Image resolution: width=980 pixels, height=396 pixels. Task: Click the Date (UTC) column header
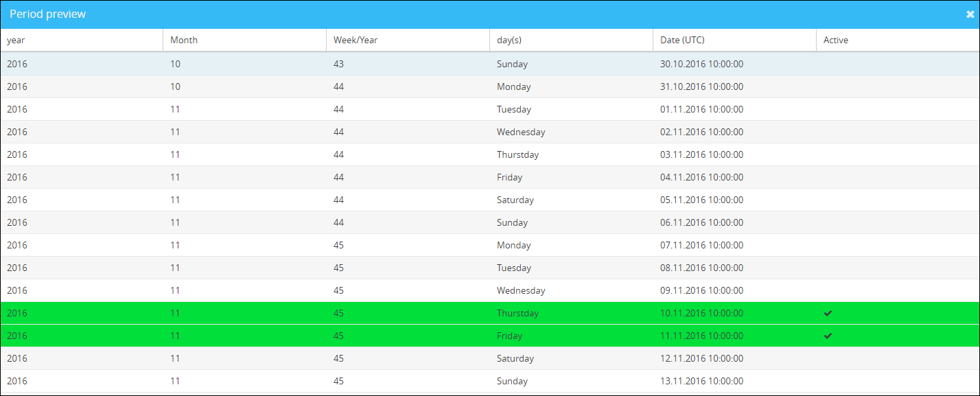click(683, 40)
